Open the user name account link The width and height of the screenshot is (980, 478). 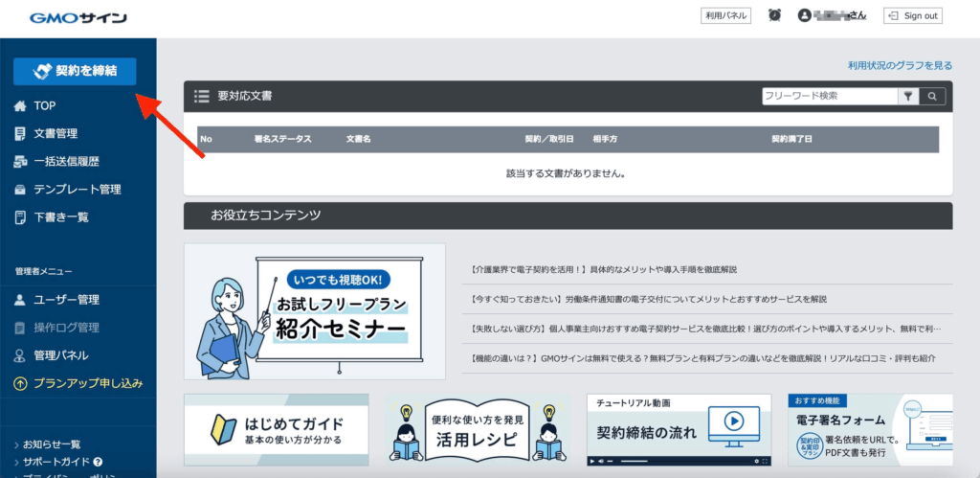click(x=840, y=15)
